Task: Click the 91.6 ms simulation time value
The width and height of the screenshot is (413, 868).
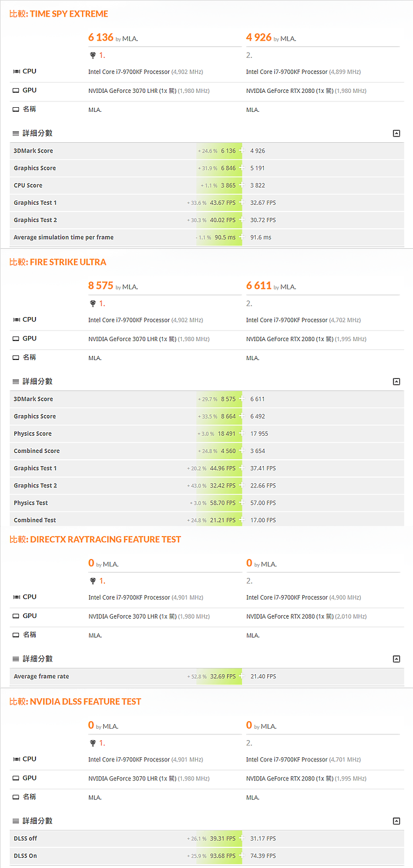Action: pos(261,237)
